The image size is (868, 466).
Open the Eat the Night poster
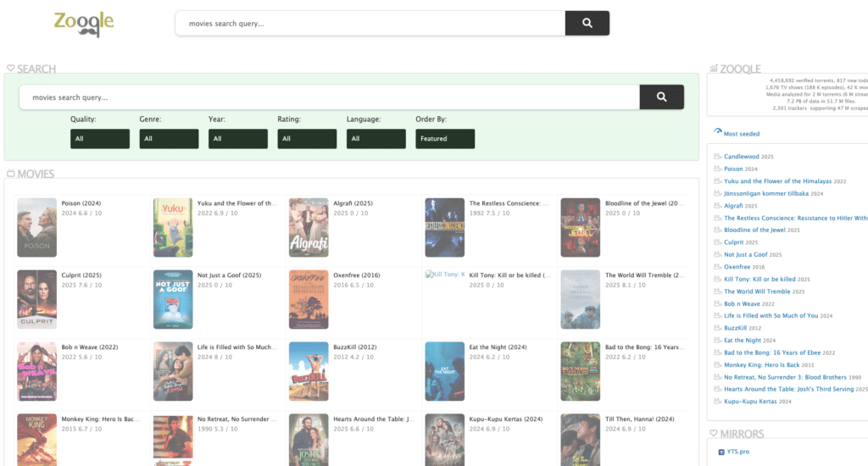pos(444,371)
